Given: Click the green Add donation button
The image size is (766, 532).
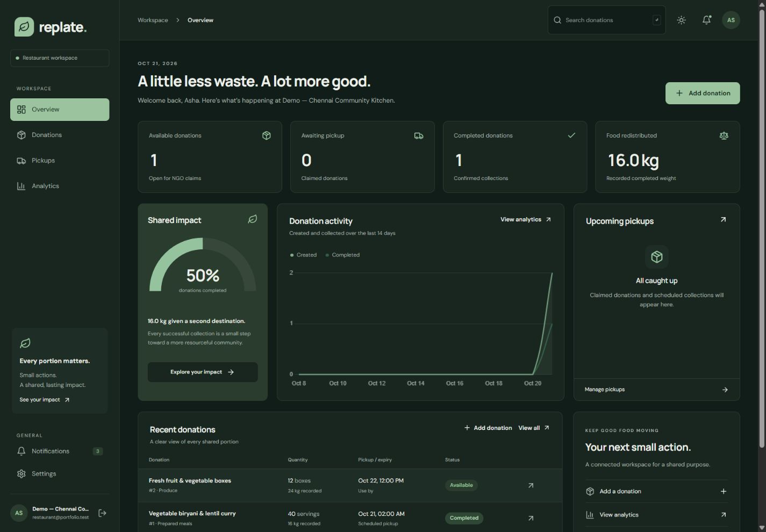Looking at the screenshot, I should coord(703,93).
